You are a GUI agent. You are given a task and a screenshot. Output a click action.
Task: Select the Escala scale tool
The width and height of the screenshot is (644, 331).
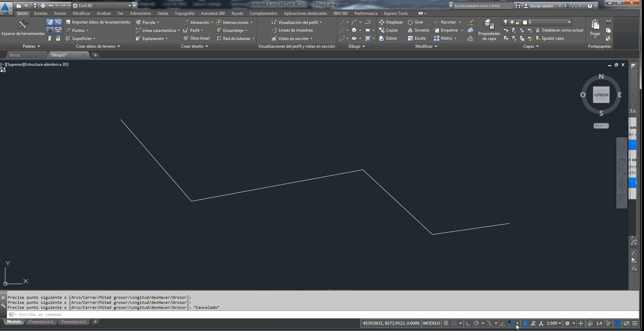point(416,38)
